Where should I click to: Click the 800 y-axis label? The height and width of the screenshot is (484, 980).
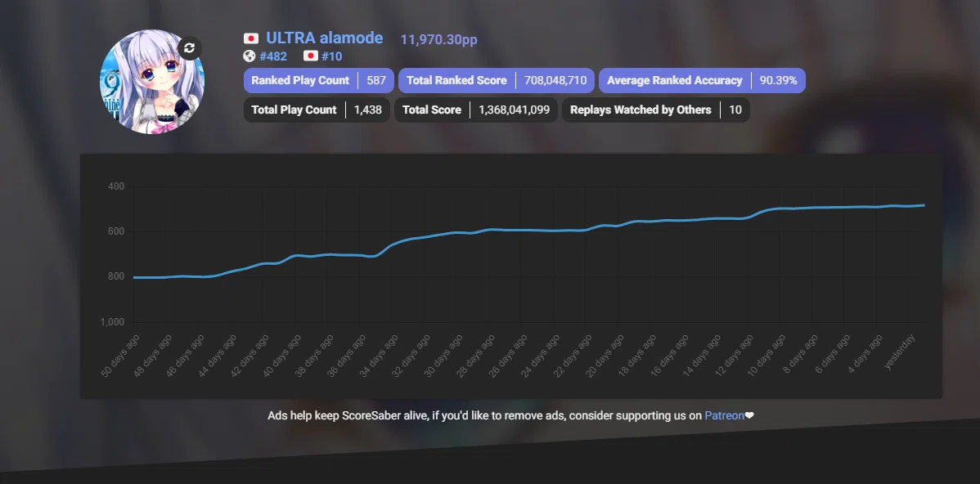click(x=116, y=276)
